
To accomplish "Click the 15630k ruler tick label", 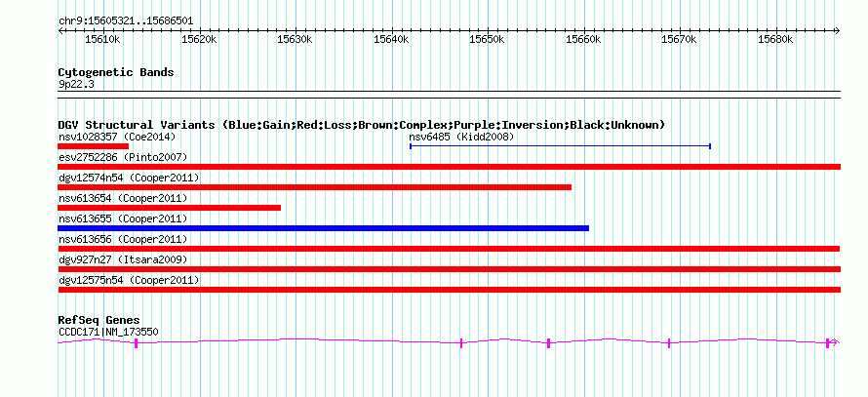I will click(296, 40).
